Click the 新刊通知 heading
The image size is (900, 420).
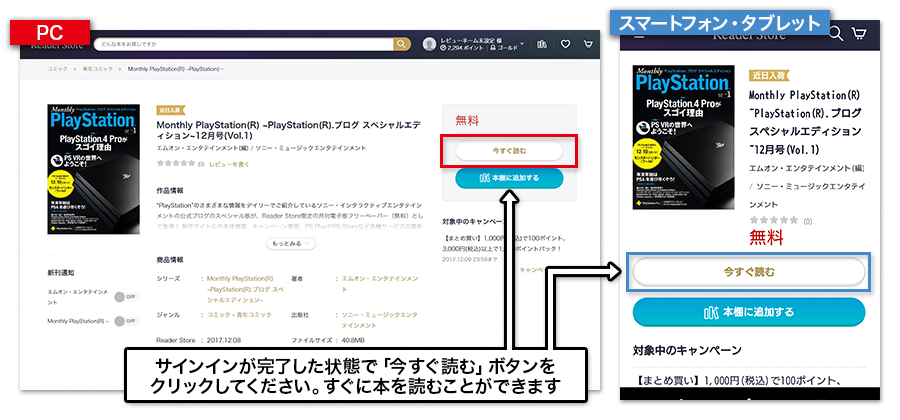tap(61, 273)
